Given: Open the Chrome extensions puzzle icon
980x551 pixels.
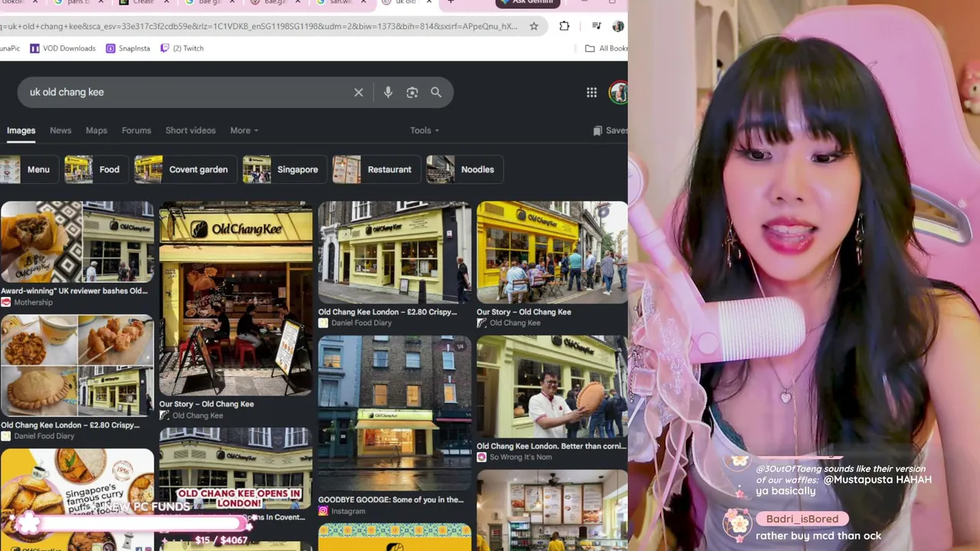Looking at the screenshot, I should click(x=564, y=26).
